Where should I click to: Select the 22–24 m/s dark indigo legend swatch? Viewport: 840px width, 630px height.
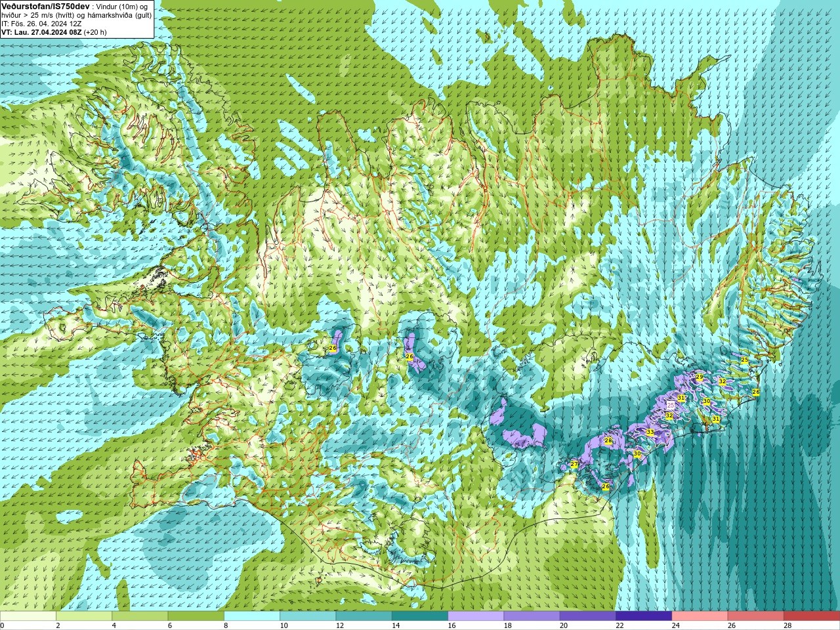pyautogui.click(x=644, y=616)
